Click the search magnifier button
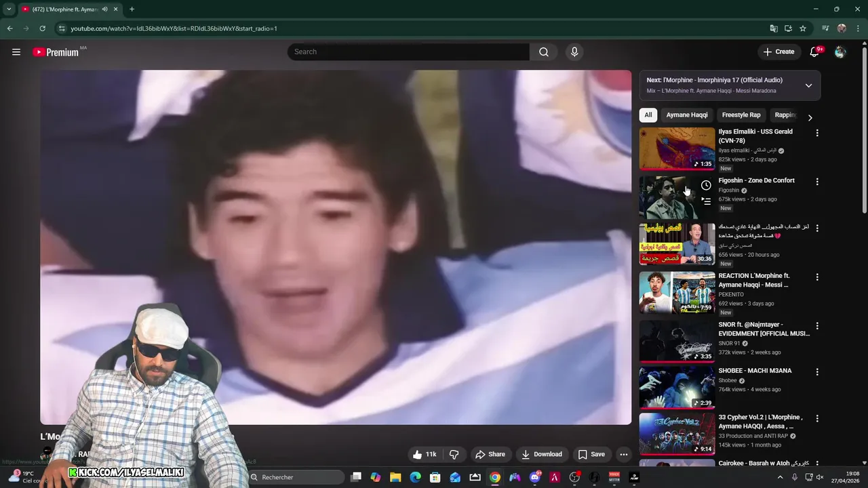Image resolution: width=868 pixels, height=488 pixels. pos(544,52)
